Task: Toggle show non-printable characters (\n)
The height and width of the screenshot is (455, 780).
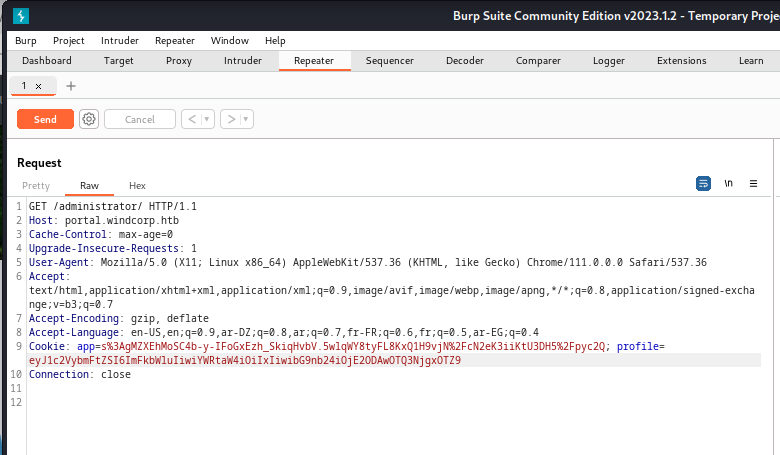Action: tap(729, 184)
